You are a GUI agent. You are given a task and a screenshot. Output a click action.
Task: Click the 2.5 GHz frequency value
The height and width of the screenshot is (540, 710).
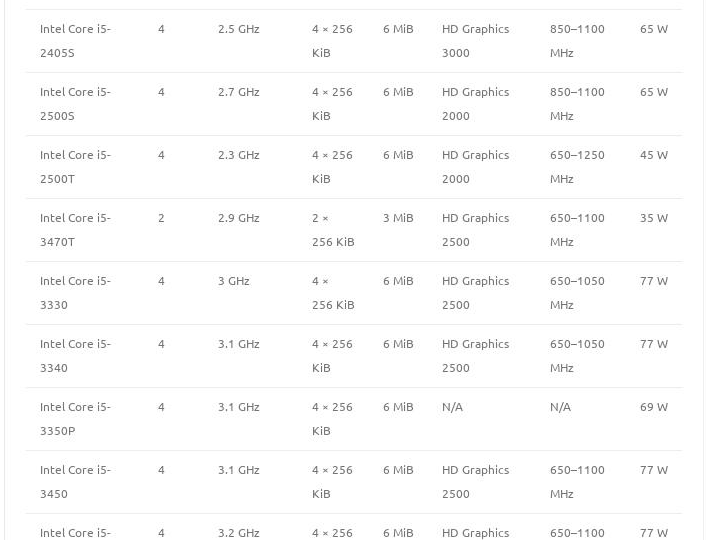[238, 29]
